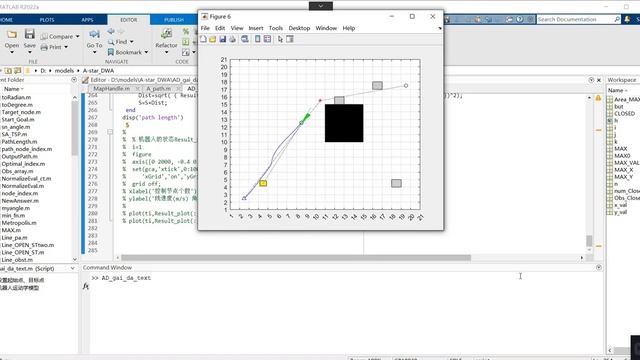Viewport: 640px width, 360px height.
Task: Open Editor panel actions menu button
Action: (x=591, y=80)
